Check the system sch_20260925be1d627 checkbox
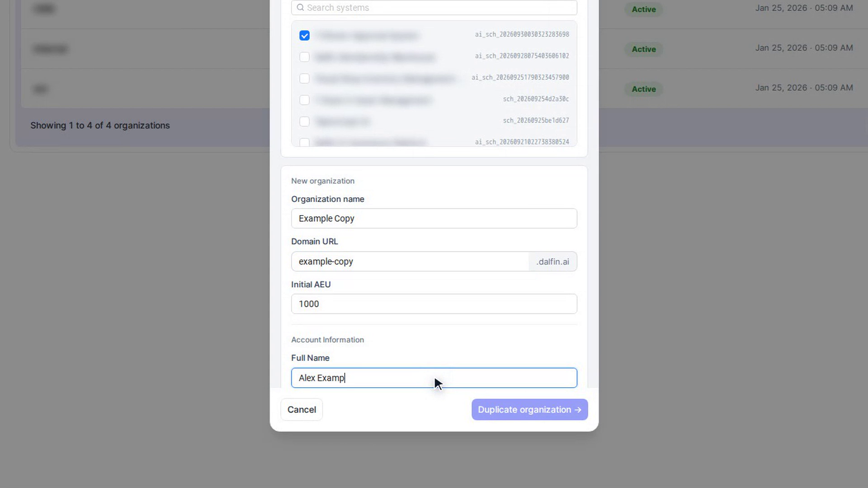The image size is (868, 488). pyautogui.click(x=304, y=121)
